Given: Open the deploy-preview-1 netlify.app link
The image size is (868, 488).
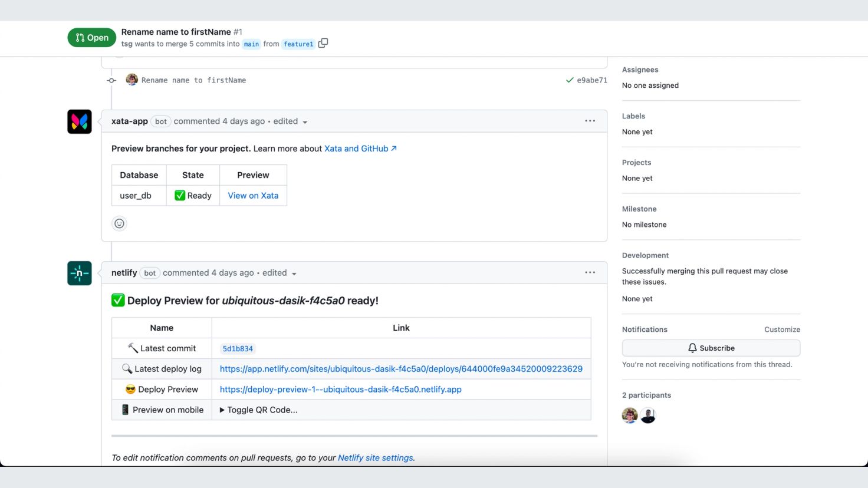Looking at the screenshot, I should pyautogui.click(x=341, y=390).
